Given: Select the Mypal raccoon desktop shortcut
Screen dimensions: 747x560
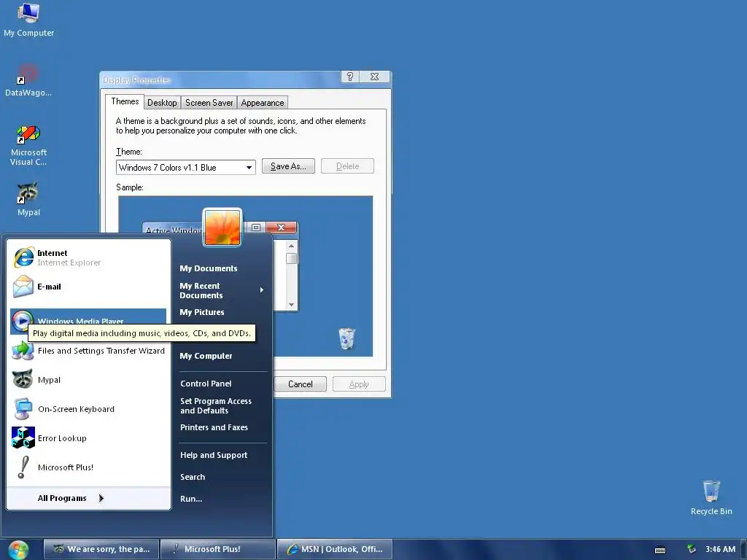Looking at the screenshot, I should pos(28,199).
